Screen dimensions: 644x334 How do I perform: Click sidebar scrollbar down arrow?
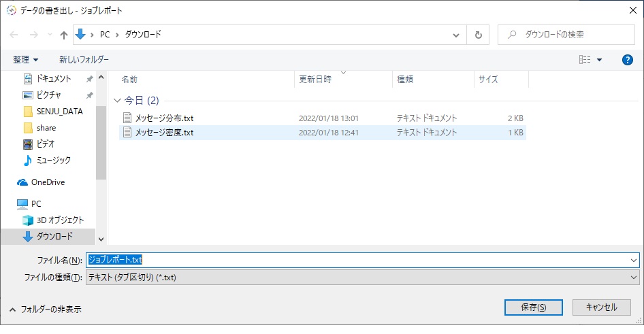[101, 239]
